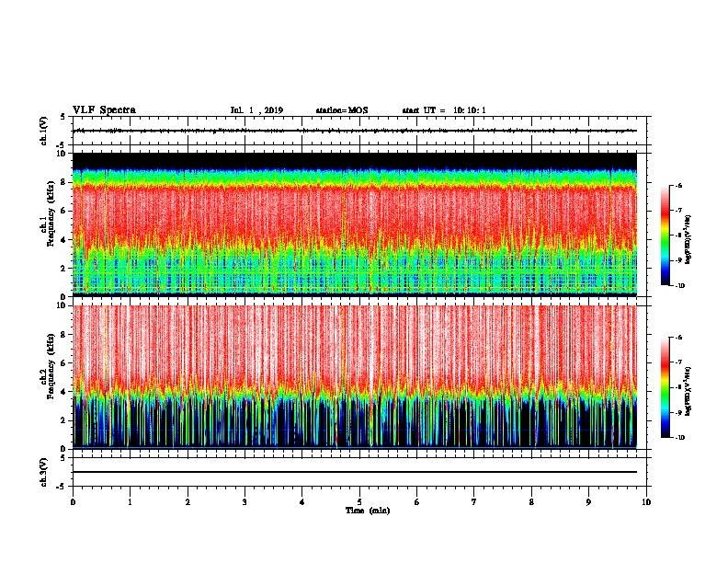This screenshot has height=563, width=728.
Task: Click the "station=MOS" label
Action: [x=342, y=110]
